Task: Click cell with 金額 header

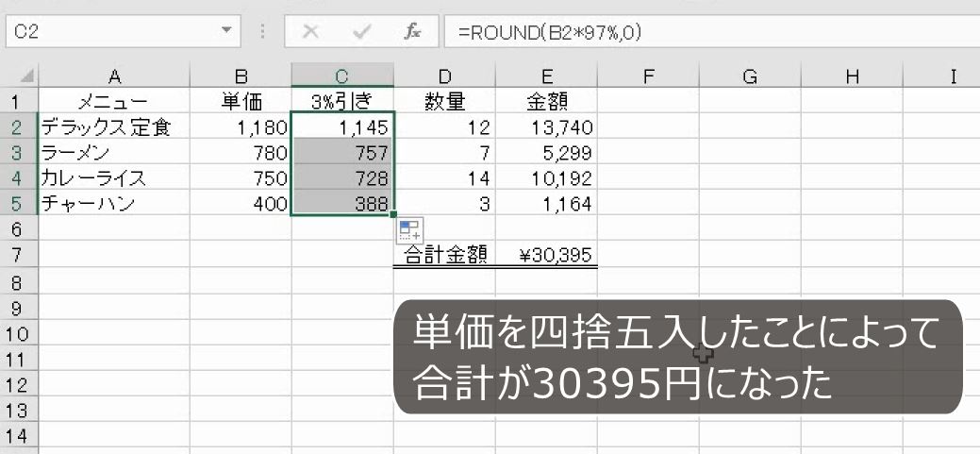Action: pos(546,101)
